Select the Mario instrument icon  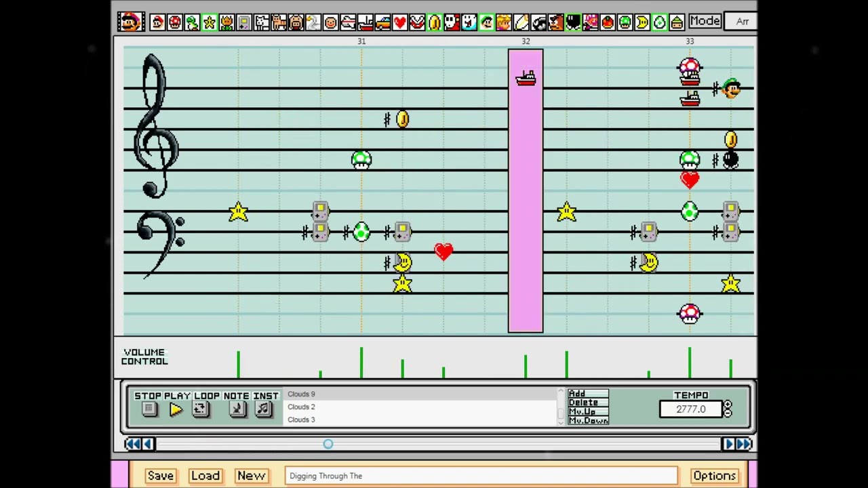(x=157, y=22)
